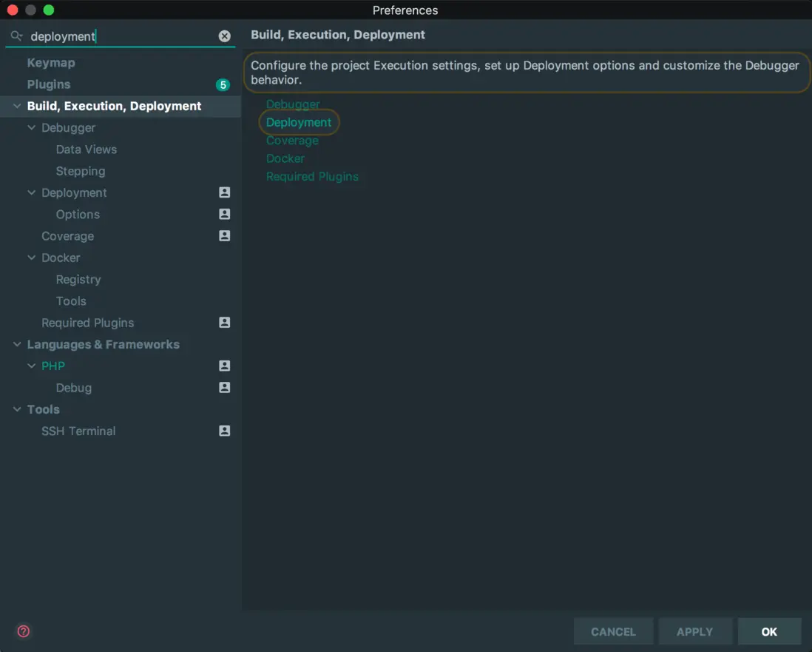812x652 pixels.
Task: Open Data Views settings page
Action: [87, 149]
